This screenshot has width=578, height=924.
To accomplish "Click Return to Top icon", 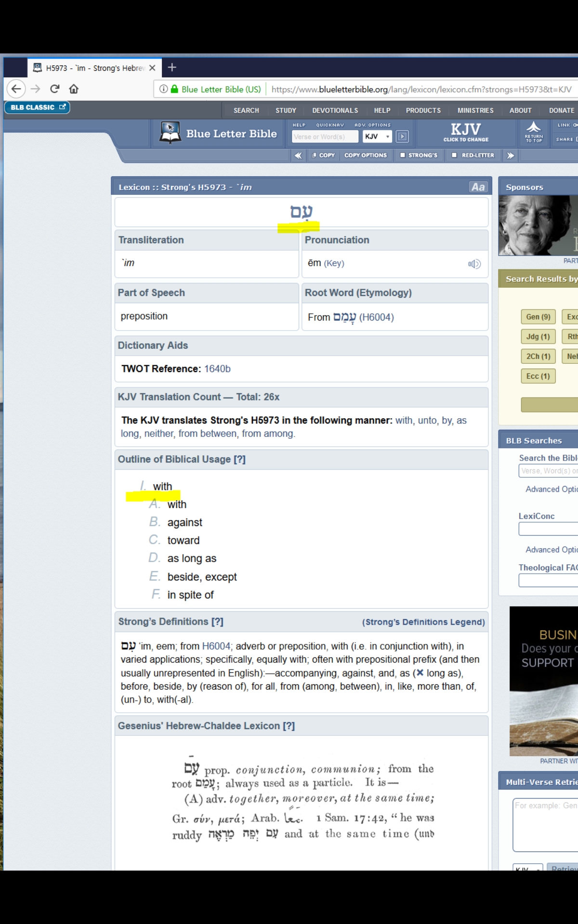I will (534, 132).
